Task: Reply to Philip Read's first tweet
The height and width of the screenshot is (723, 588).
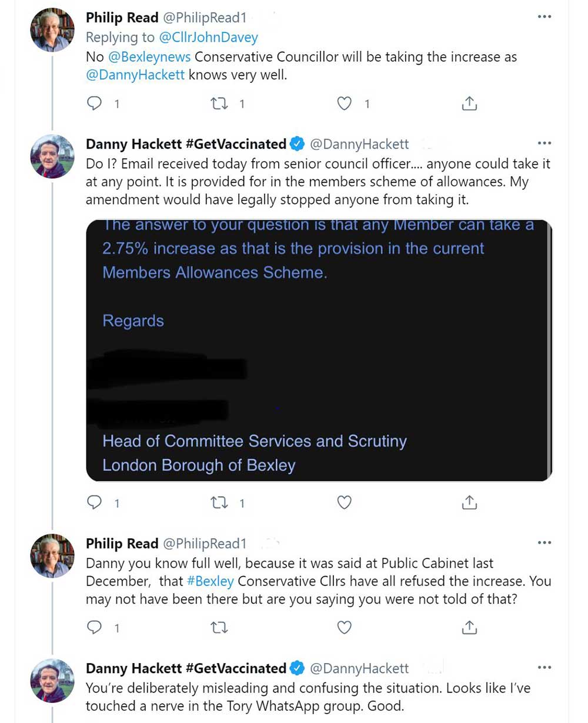Action: click(x=95, y=104)
